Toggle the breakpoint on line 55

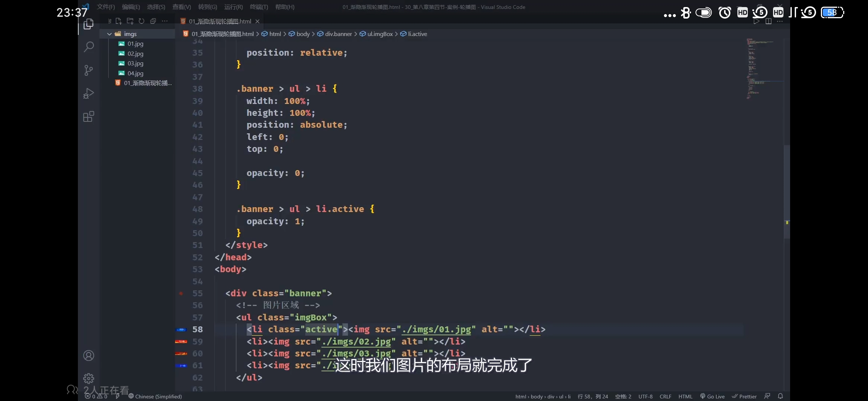pos(181,293)
